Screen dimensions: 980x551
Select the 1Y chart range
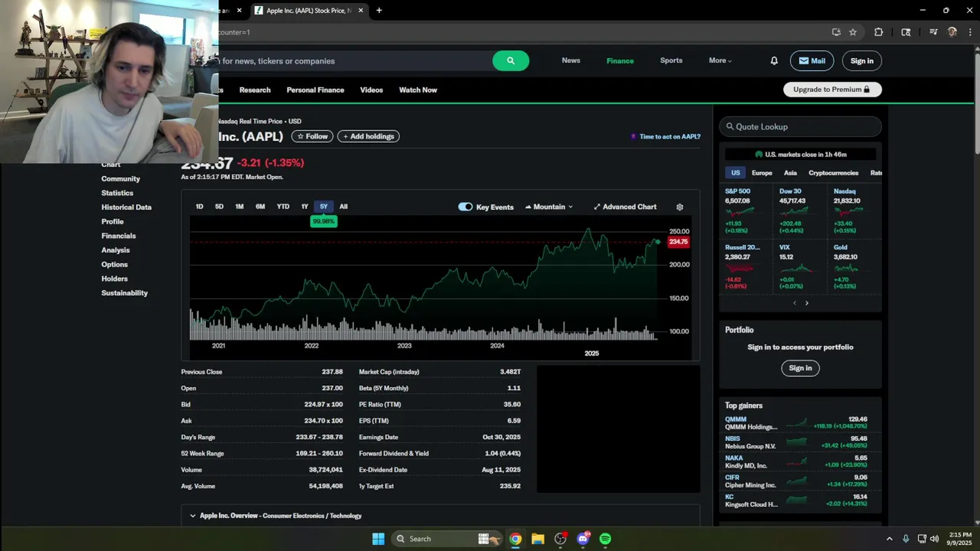point(304,207)
